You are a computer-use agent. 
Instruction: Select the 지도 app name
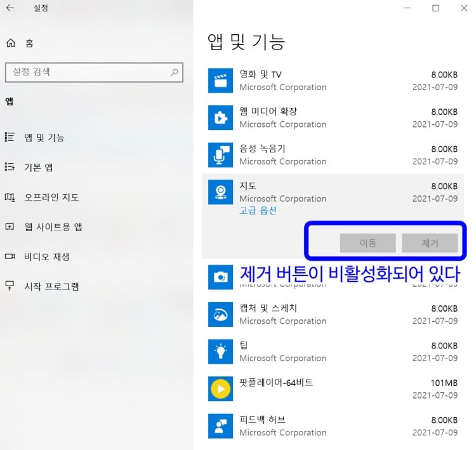[248, 186]
